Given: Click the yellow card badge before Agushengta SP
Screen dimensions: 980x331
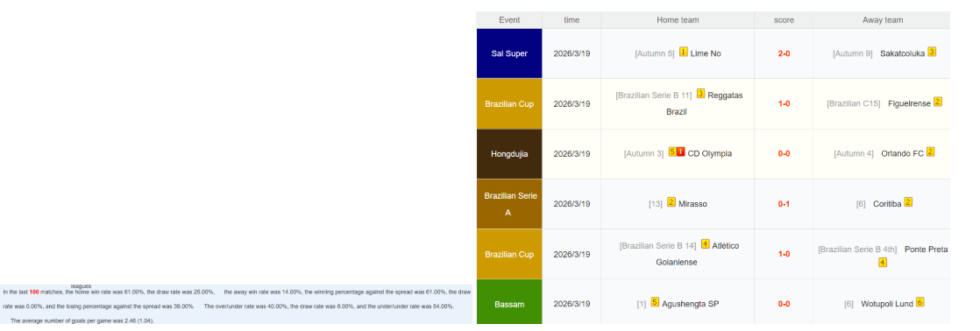Looking at the screenshot, I should click(655, 301).
